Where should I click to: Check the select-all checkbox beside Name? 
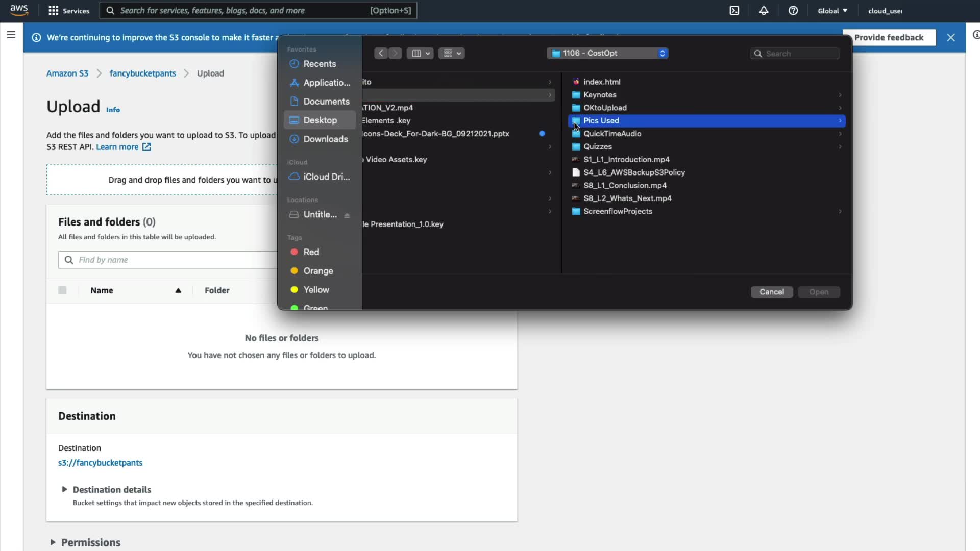pos(62,290)
